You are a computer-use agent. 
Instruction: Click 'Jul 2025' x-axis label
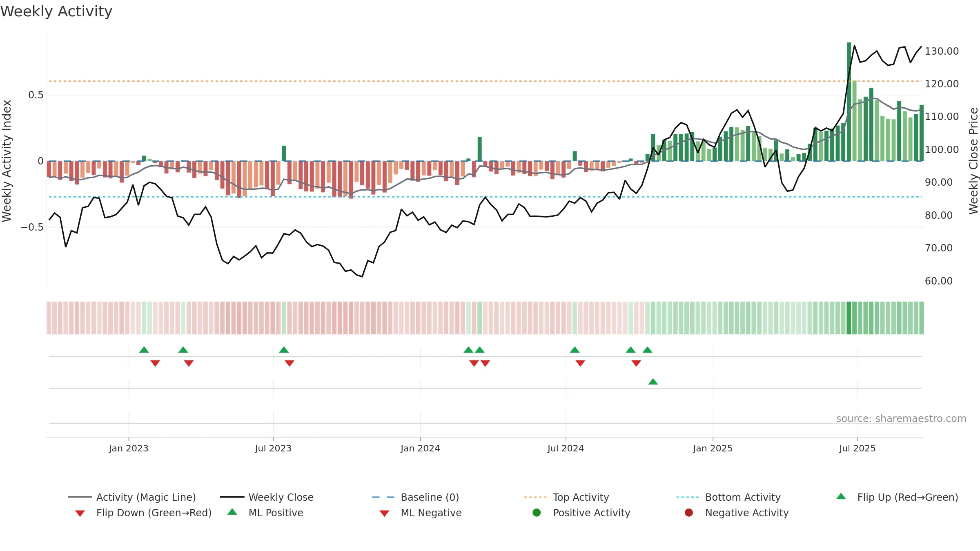click(x=857, y=448)
